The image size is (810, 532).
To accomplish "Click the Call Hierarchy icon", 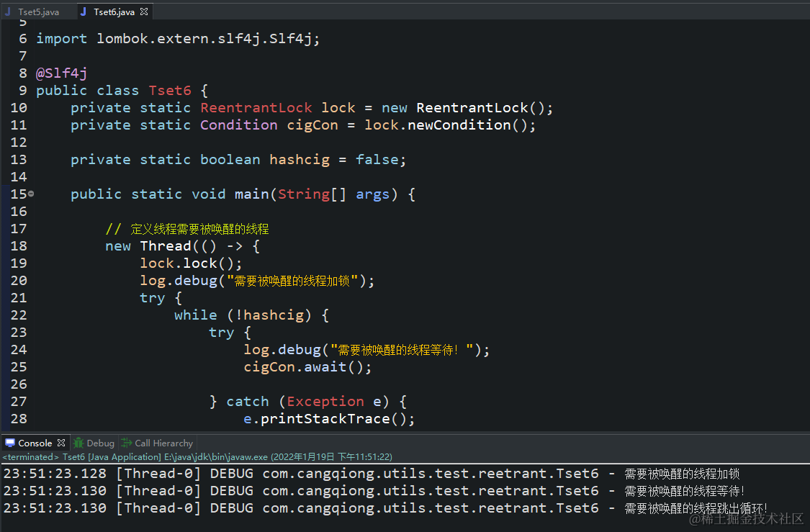I will tap(127, 443).
